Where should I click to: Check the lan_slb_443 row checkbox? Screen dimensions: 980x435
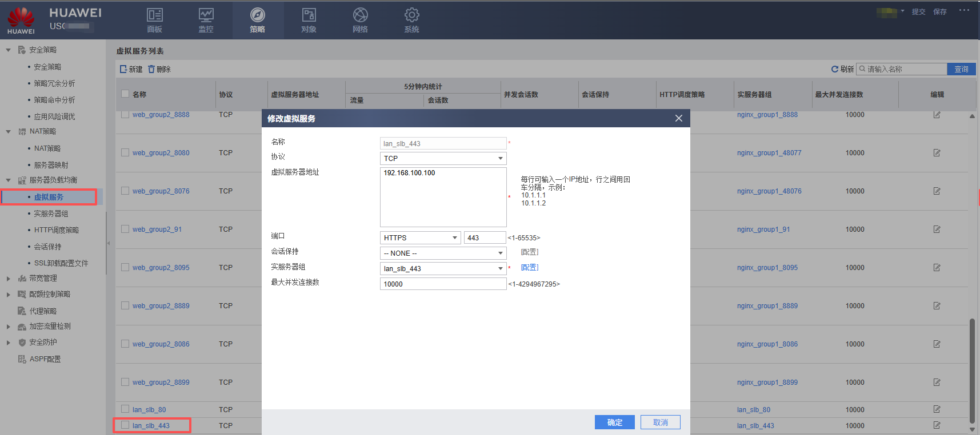click(125, 425)
